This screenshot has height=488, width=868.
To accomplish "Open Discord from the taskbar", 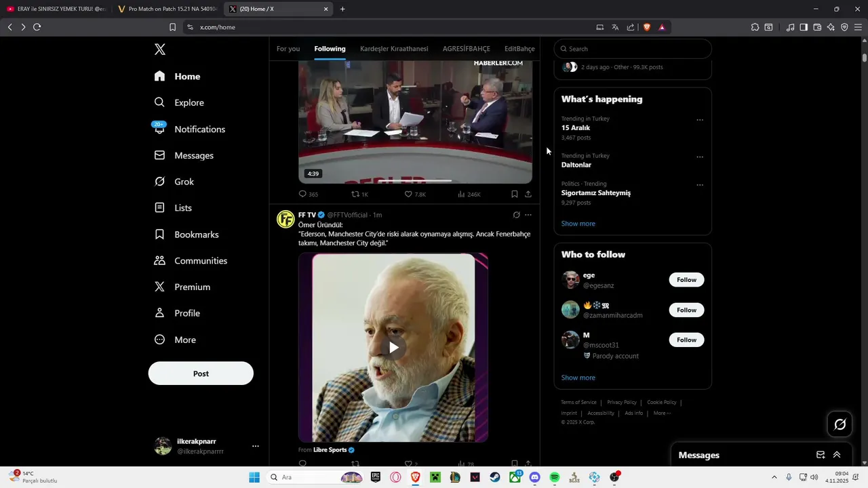I will point(534,477).
